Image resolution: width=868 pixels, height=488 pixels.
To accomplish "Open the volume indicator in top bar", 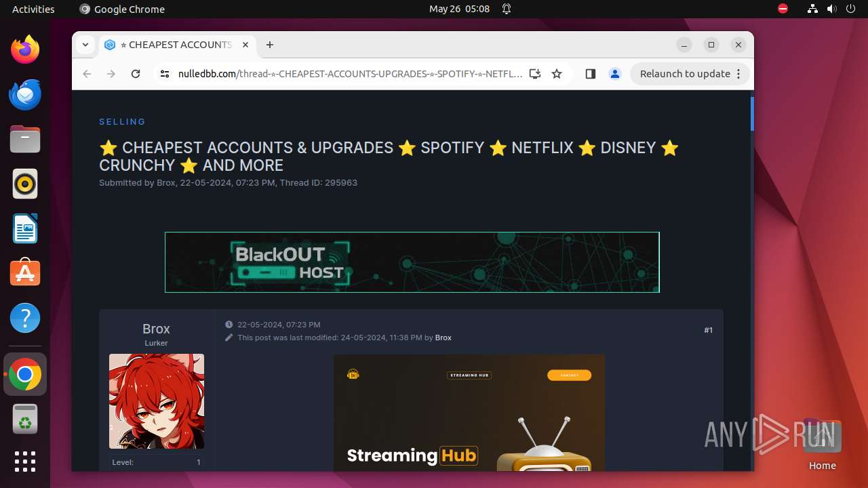I will (832, 9).
